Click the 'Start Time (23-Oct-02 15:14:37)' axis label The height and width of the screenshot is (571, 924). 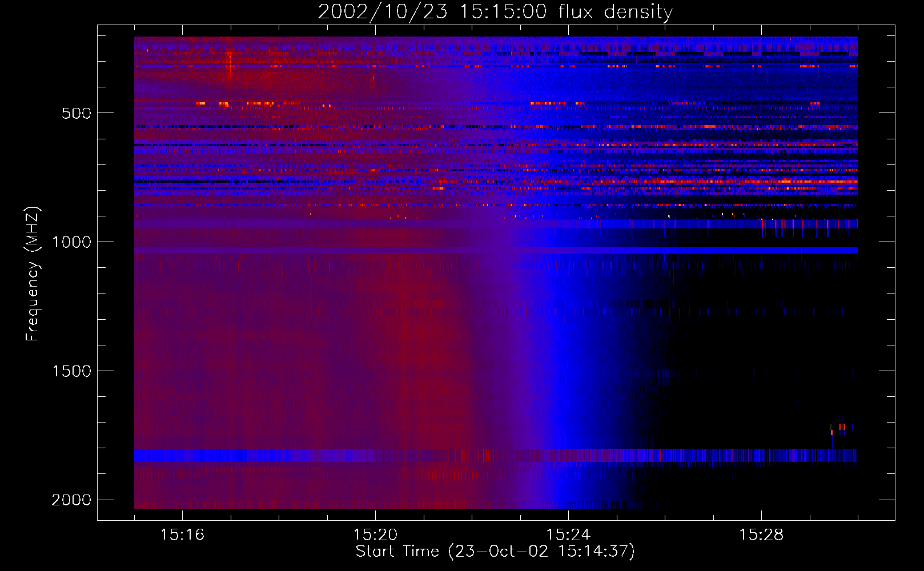click(x=495, y=552)
